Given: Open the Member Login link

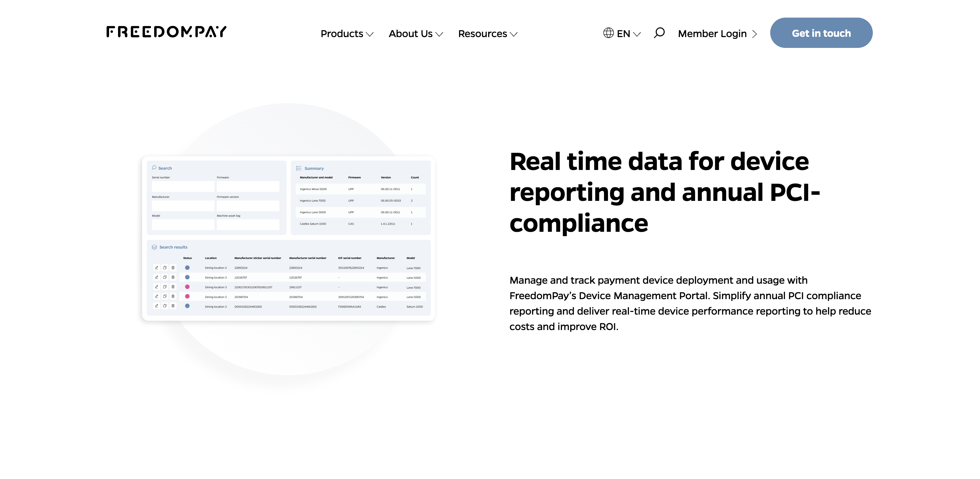Looking at the screenshot, I should click(x=717, y=33).
